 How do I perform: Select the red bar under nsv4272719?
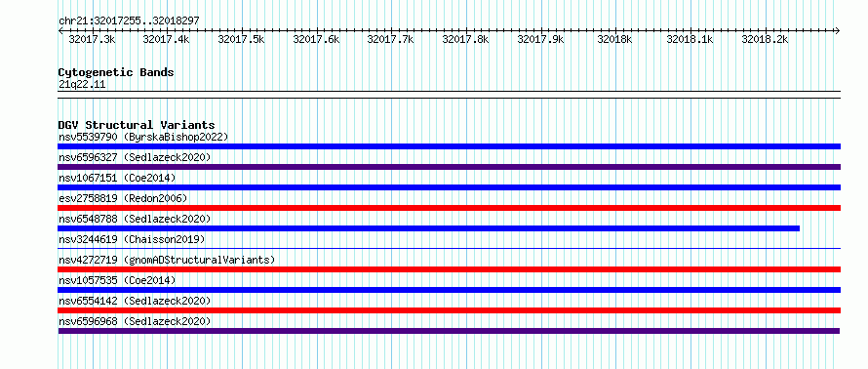point(449,269)
